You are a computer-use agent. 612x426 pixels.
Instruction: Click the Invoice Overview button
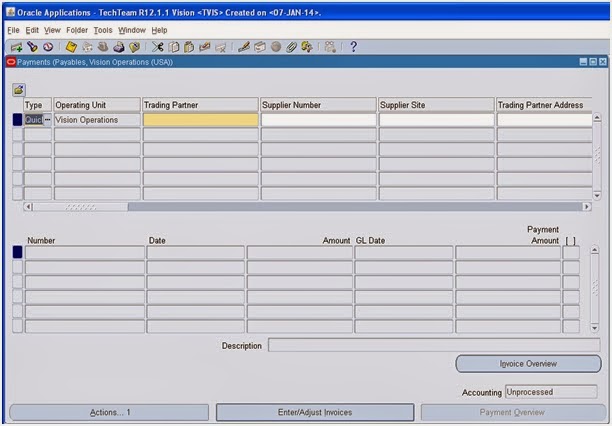pyautogui.click(x=528, y=364)
